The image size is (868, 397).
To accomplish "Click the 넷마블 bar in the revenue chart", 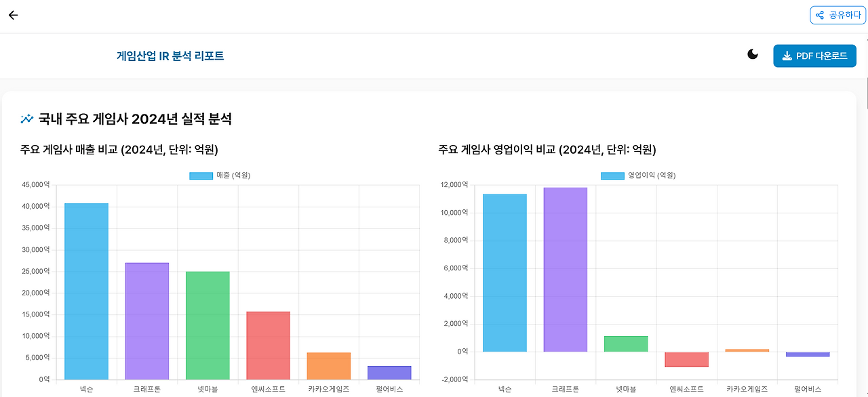I will (207, 325).
